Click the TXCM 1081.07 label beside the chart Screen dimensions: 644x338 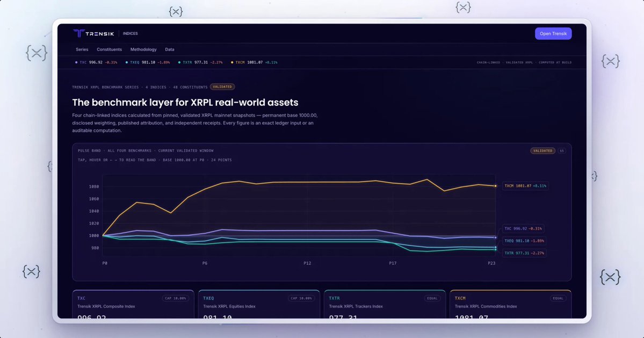click(x=525, y=186)
